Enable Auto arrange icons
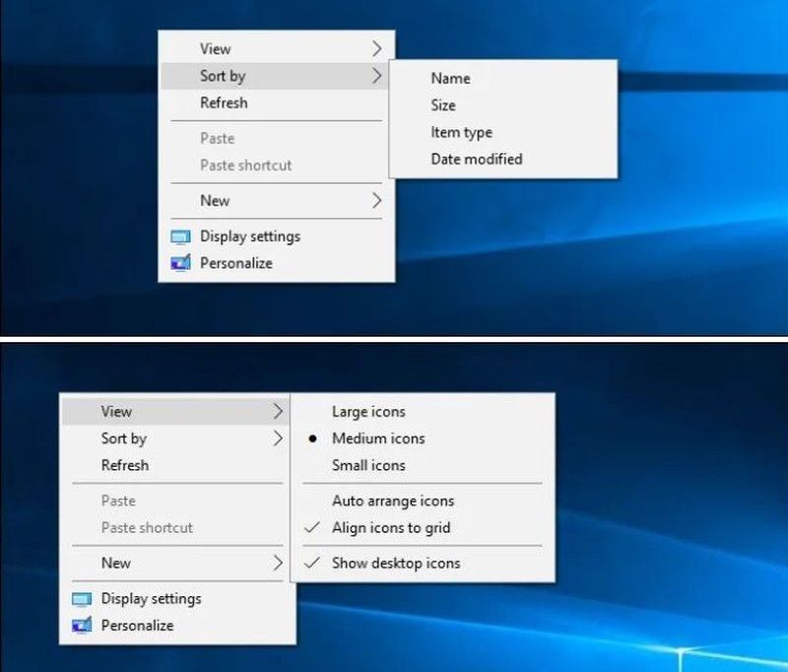Image resolution: width=788 pixels, height=672 pixels. (x=423, y=502)
